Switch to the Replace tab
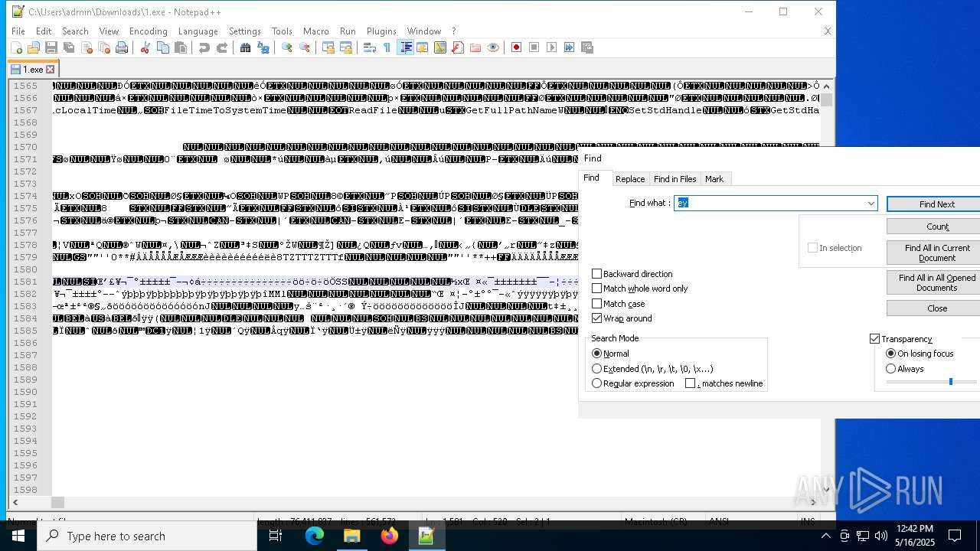Screen dimensions: 980x551 pyautogui.click(x=630, y=179)
